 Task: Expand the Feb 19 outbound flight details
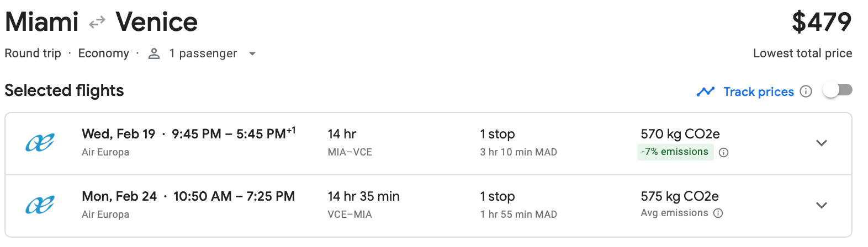(821, 143)
